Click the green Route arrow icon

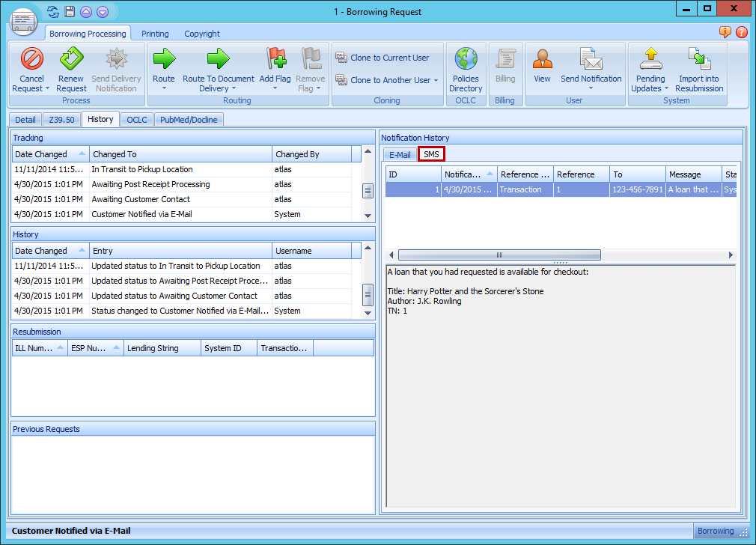pyautogui.click(x=163, y=59)
